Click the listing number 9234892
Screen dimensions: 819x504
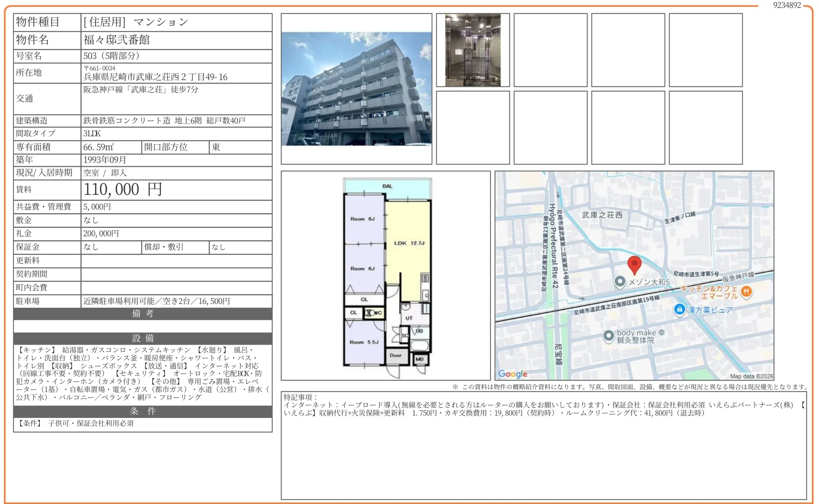coord(787,5)
